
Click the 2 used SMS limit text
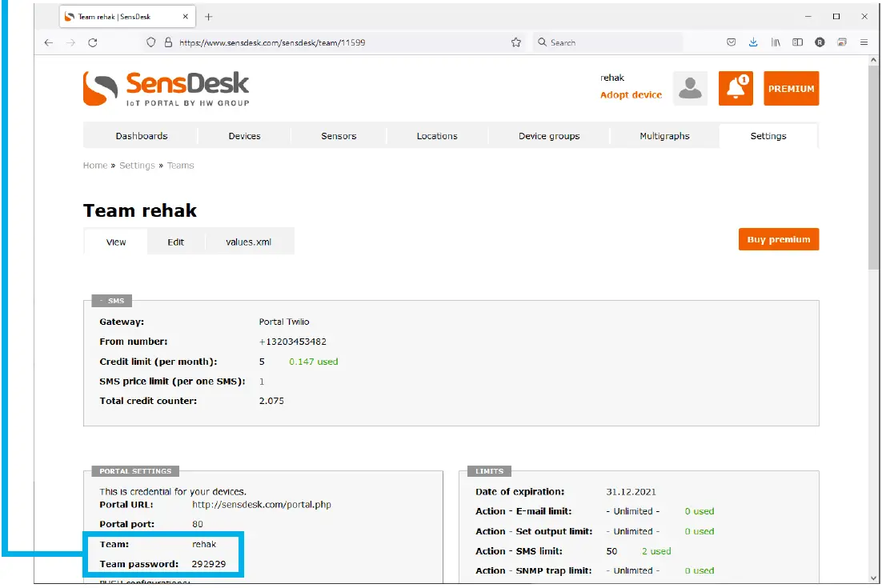(656, 551)
